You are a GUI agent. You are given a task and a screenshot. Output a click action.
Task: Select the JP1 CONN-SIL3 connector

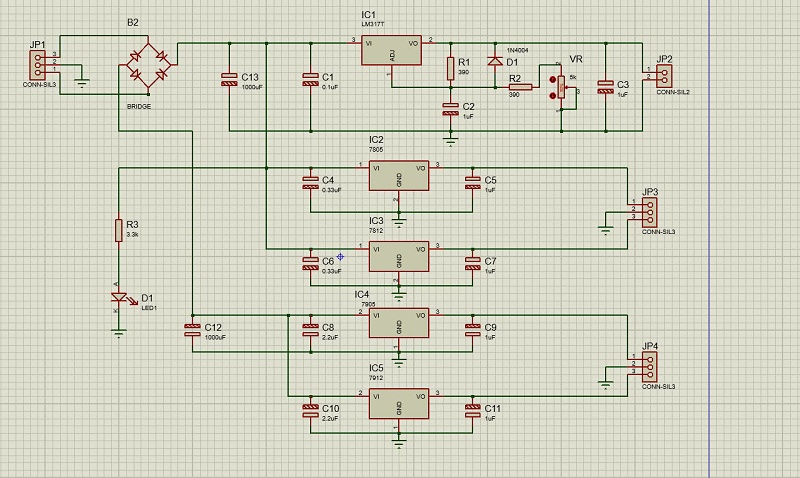pos(37,65)
